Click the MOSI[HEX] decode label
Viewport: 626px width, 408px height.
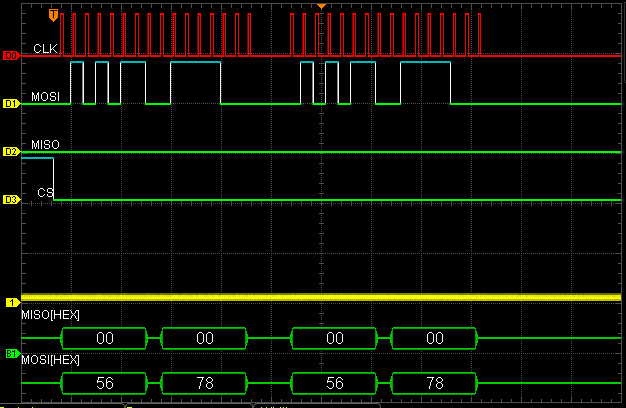[50, 360]
